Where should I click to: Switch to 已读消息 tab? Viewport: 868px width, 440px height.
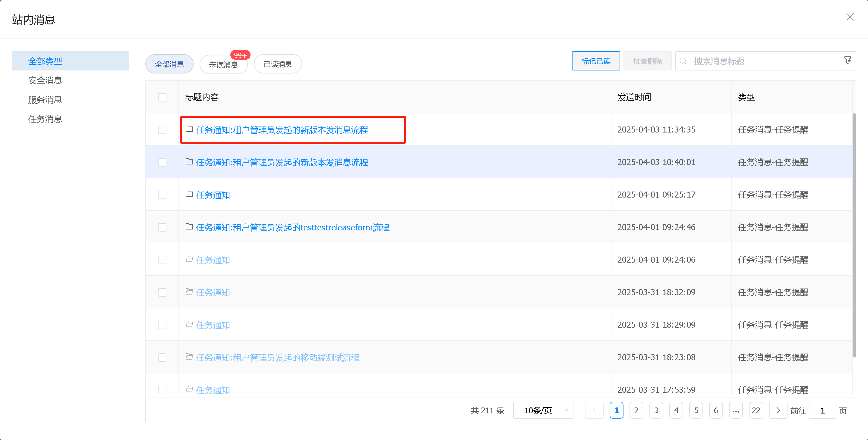(278, 64)
